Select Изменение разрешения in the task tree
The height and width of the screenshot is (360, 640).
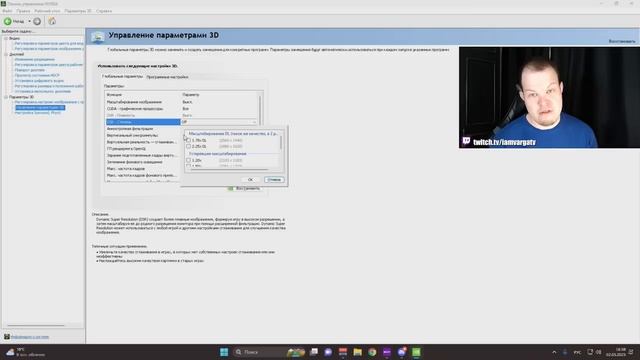point(35,60)
